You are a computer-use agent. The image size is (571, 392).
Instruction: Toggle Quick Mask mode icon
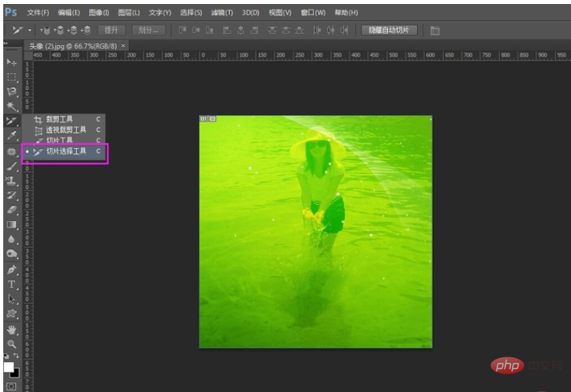[x=11, y=386]
